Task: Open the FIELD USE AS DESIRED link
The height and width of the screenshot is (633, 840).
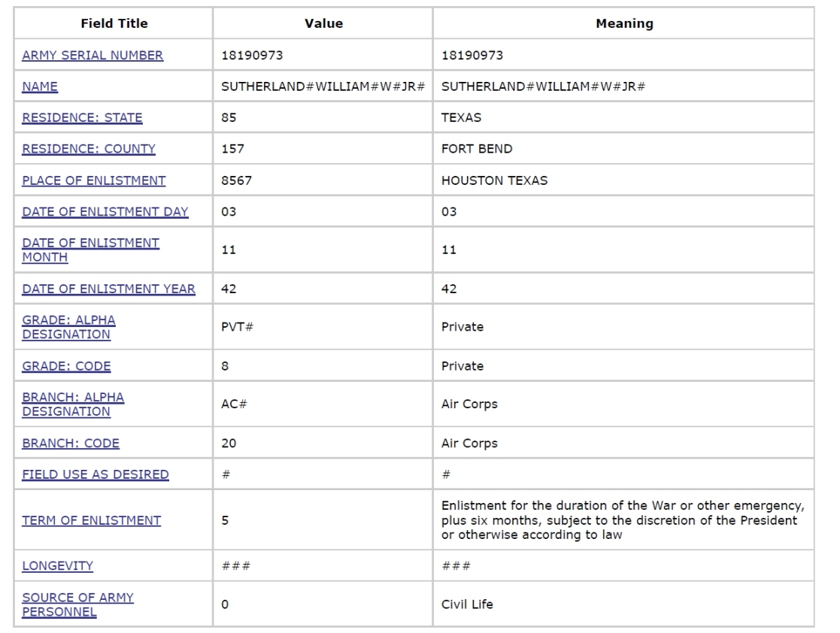Action: click(x=96, y=474)
